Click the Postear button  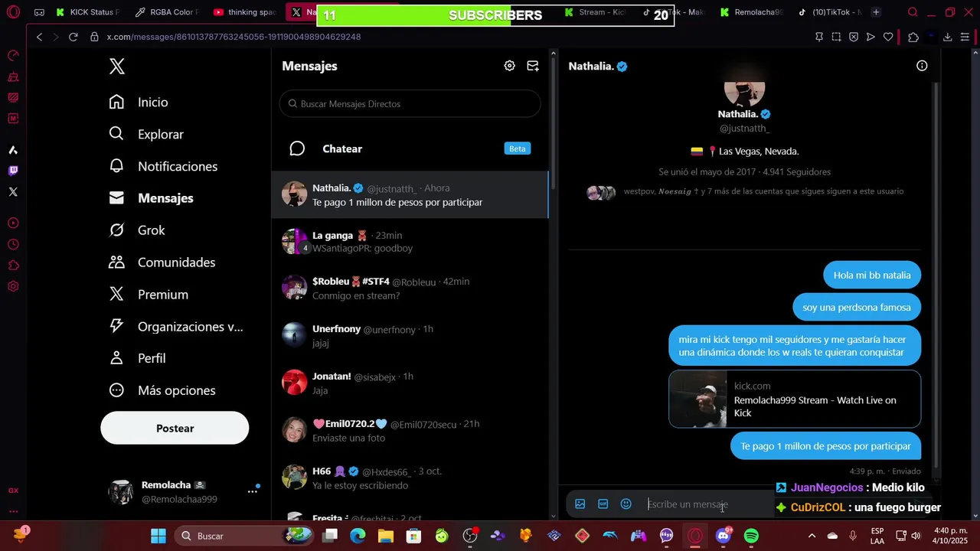pyautogui.click(x=175, y=429)
